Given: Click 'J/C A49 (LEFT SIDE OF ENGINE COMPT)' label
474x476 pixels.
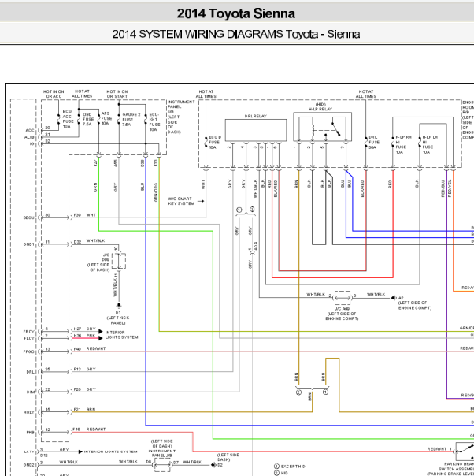Looking at the screenshot, I should (342, 314).
